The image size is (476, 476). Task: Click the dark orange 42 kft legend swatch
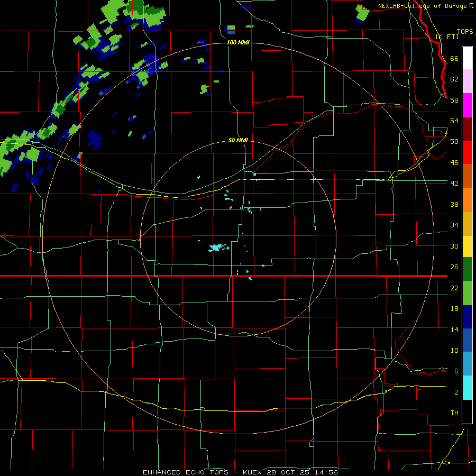coord(467,176)
